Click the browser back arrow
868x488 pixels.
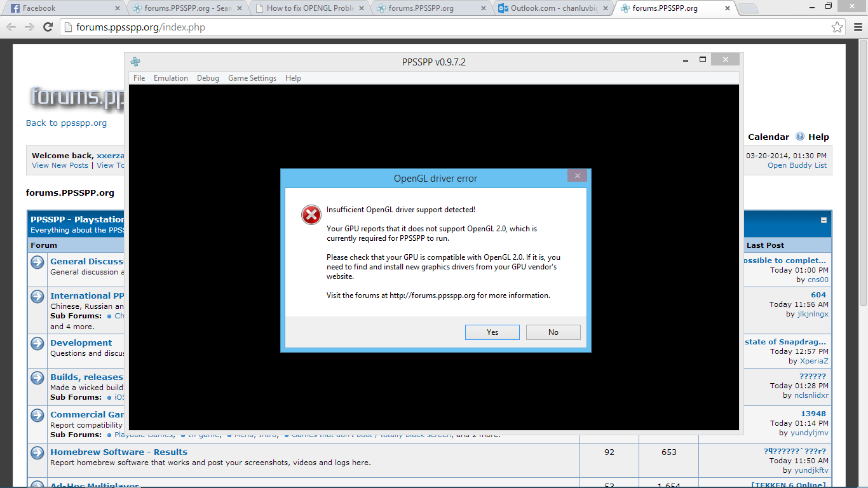point(11,27)
